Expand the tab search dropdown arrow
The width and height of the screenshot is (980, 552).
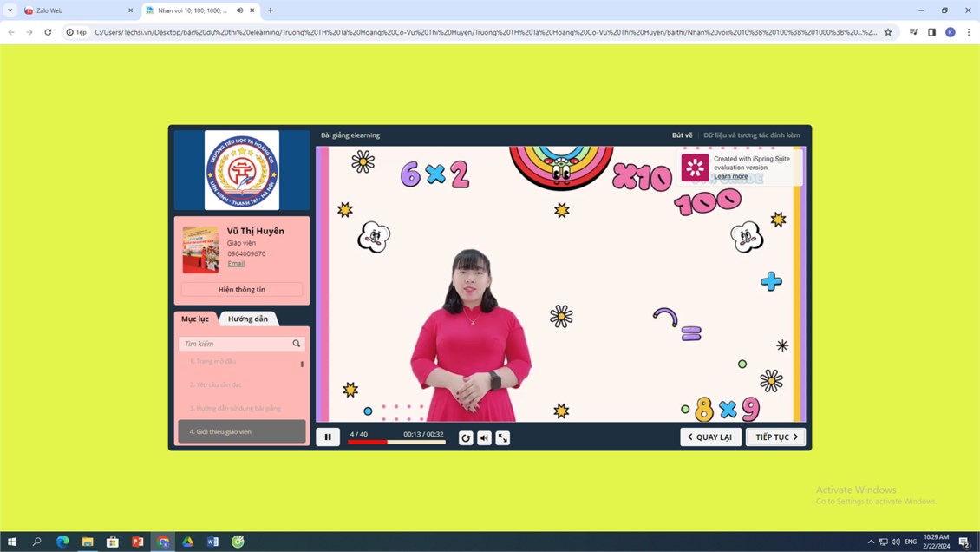pos(10,10)
